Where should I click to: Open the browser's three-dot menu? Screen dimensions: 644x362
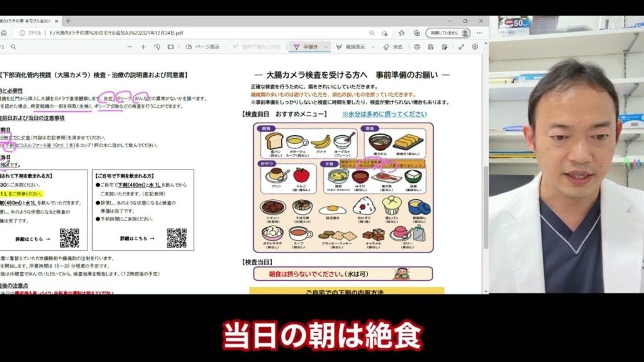(x=479, y=33)
